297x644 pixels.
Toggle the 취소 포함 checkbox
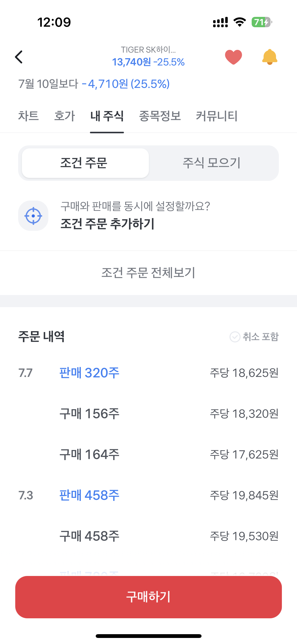(x=254, y=337)
